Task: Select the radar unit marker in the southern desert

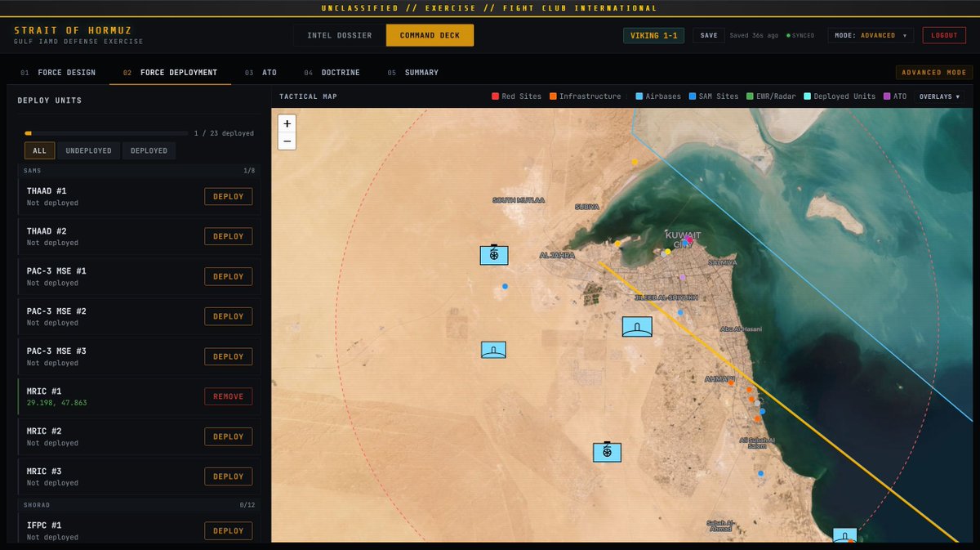Action: pos(607,451)
